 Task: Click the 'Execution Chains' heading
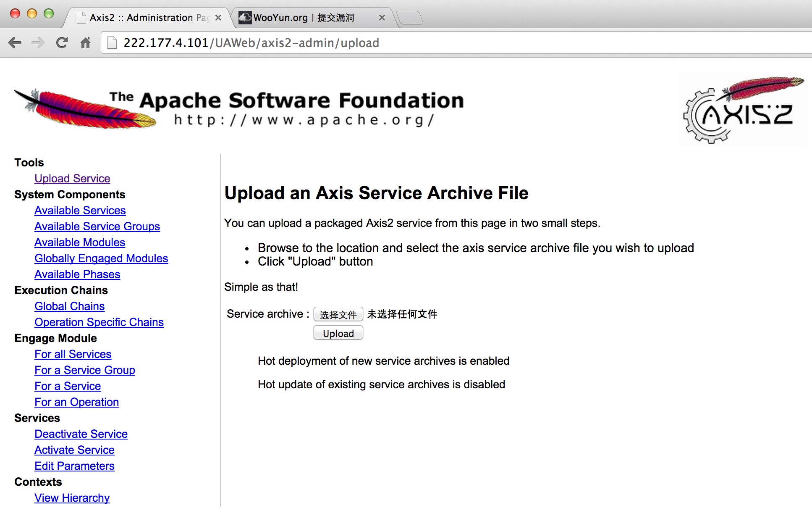tap(61, 290)
